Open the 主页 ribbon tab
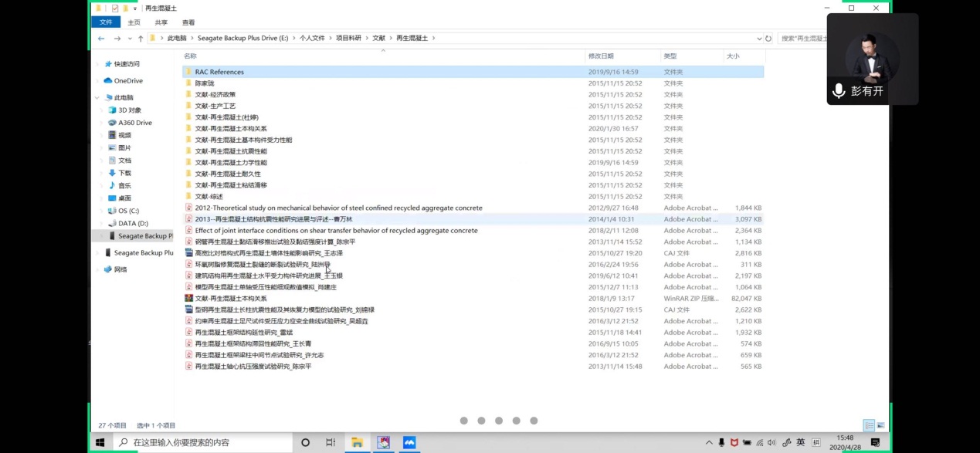 [134, 22]
